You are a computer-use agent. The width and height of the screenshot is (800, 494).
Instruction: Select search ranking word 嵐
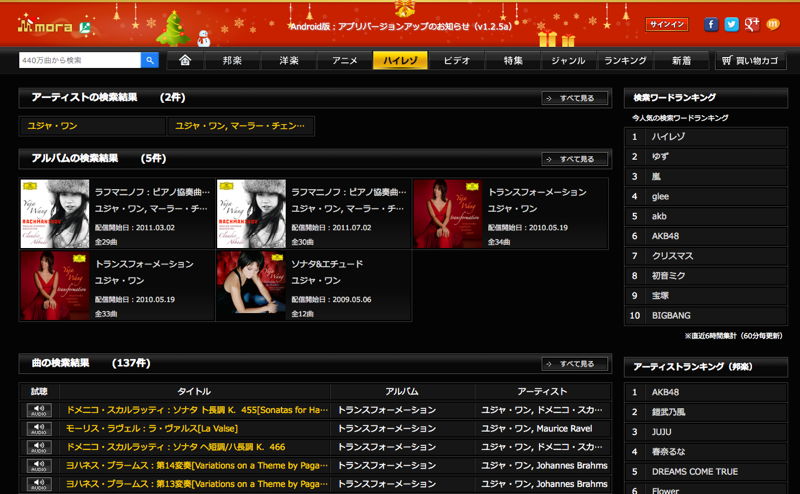coord(656,177)
